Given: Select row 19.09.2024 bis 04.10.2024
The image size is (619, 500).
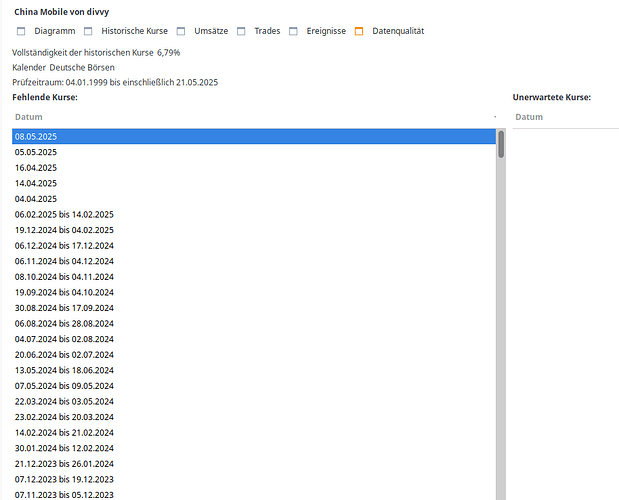Looking at the screenshot, I should pyautogui.click(x=254, y=292).
